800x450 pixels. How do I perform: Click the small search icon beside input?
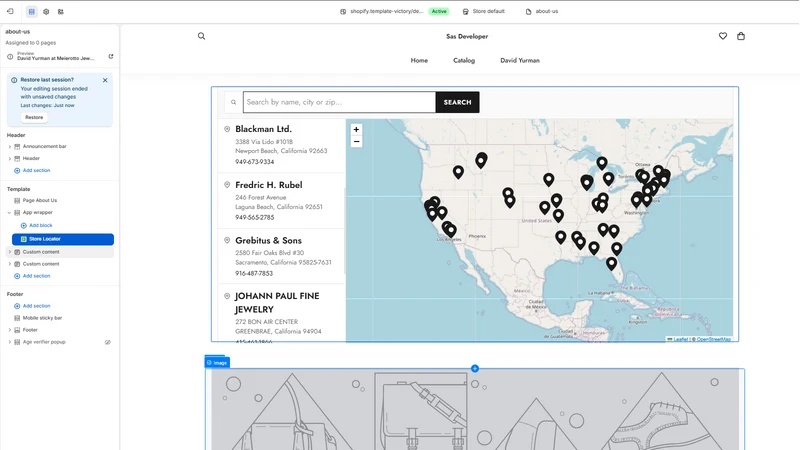point(234,102)
